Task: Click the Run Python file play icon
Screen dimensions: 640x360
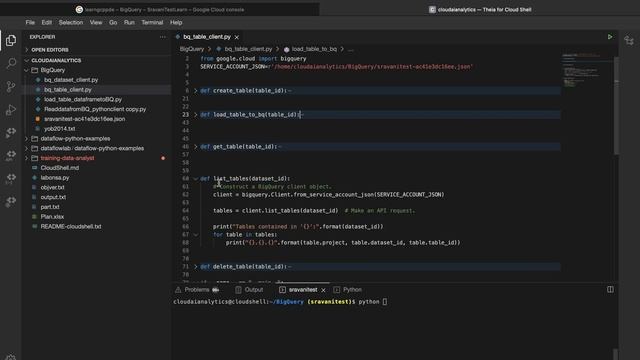Action: click(610, 37)
